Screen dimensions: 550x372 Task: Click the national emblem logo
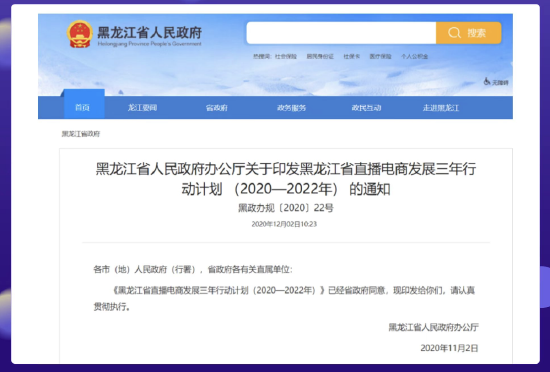tap(80, 34)
